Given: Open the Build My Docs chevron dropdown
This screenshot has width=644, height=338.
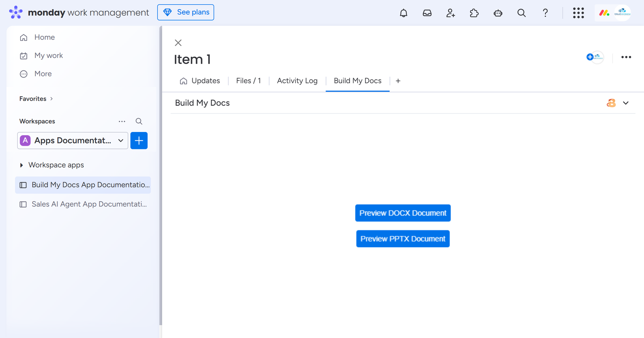Looking at the screenshot, I should point(625,103).
